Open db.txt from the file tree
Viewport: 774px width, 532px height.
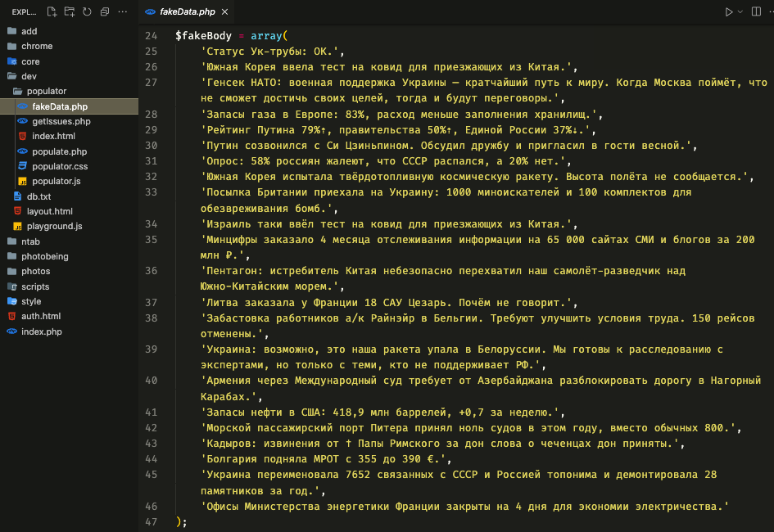pyautogui.click(x=69, y=196)
